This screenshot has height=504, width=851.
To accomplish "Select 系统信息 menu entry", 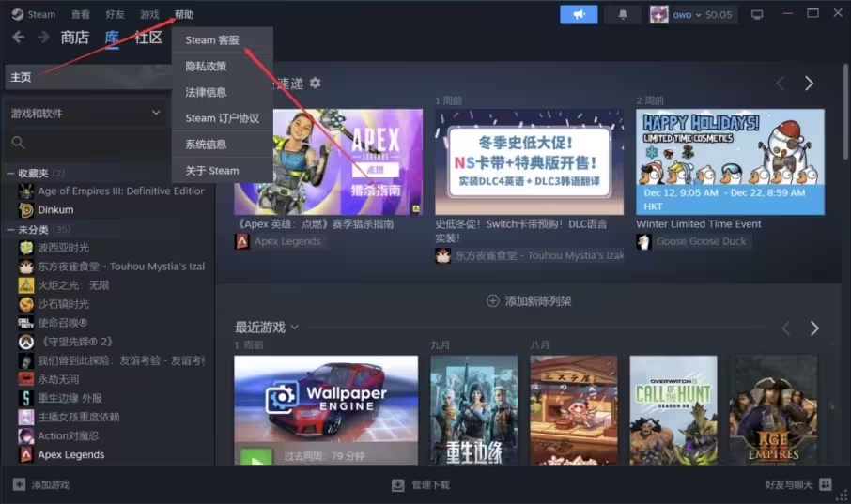I will coord(222,144).
